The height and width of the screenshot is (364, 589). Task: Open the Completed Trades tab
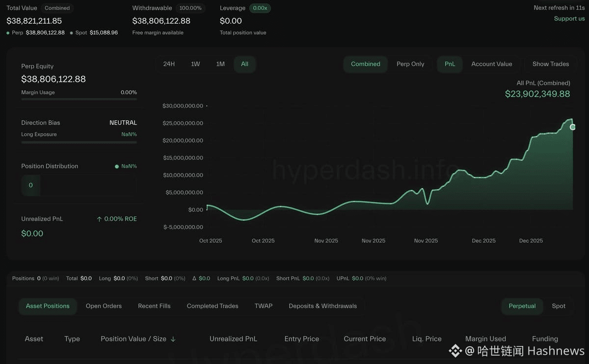[x=213, y=306]
